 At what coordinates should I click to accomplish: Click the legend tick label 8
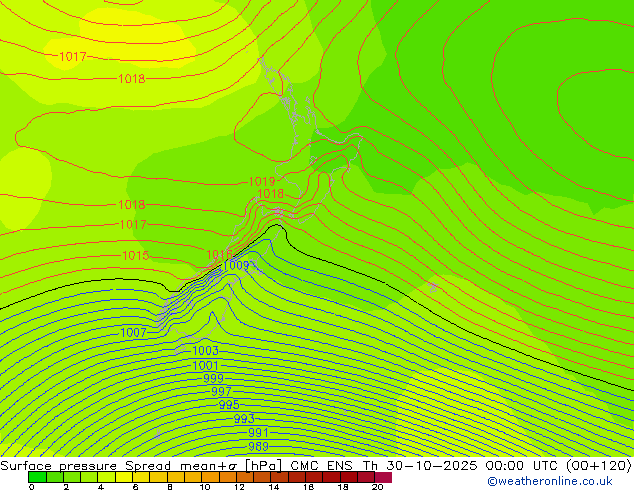pyautogui.click(x=170, y=487)
